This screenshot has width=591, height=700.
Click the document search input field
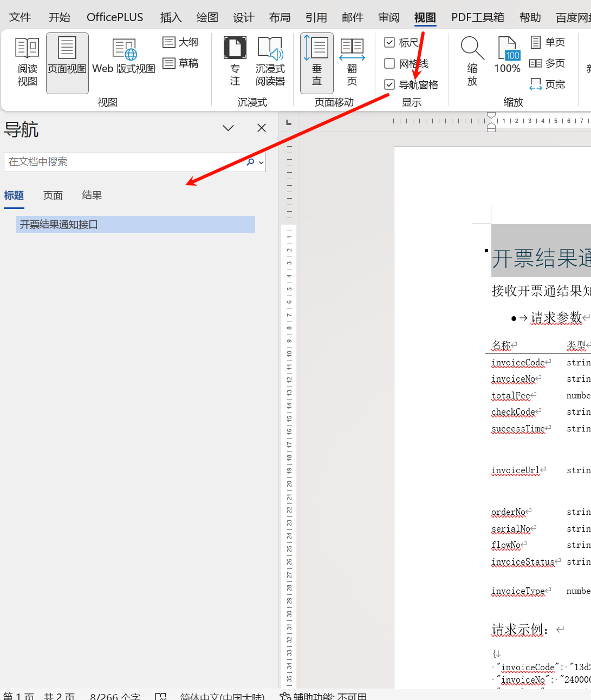click(x=124, y=162)
